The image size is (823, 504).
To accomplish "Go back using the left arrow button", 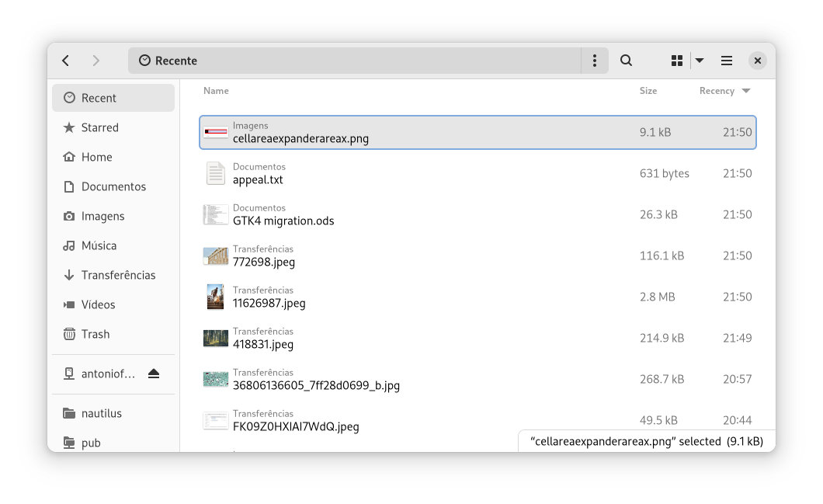I will tap(66, 61).
